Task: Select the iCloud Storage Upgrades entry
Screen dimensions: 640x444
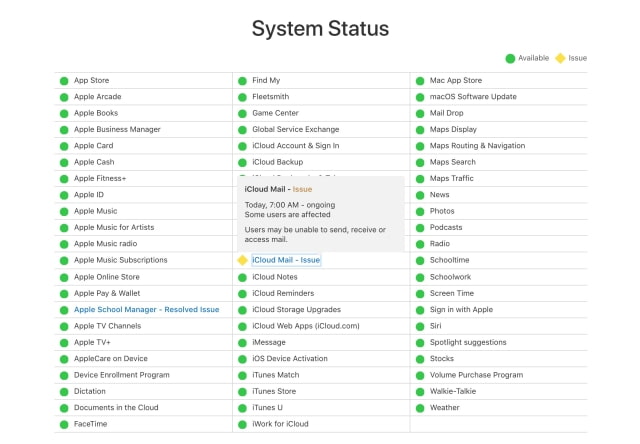Action: [x=296, y=309]
